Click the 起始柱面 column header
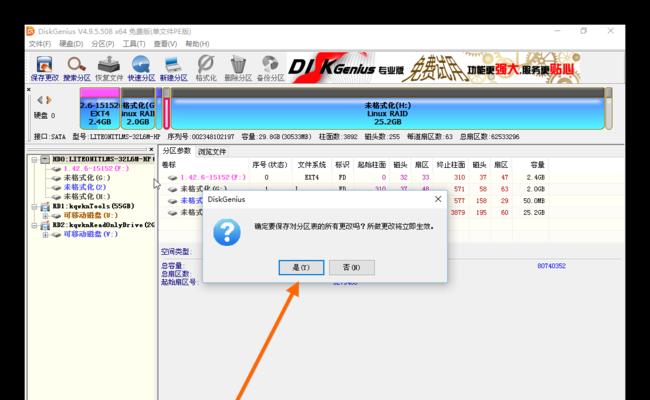The height and width of the screenshot is (400, 650). click(x=371, y=165)
